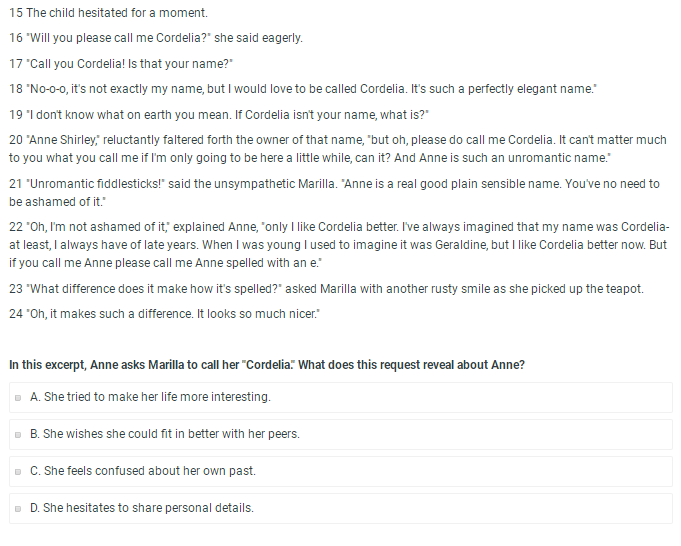Click paragraph 17 "Call you Cordelia! Is that your name?"
The image size is (681, 546).
[121, 64]
